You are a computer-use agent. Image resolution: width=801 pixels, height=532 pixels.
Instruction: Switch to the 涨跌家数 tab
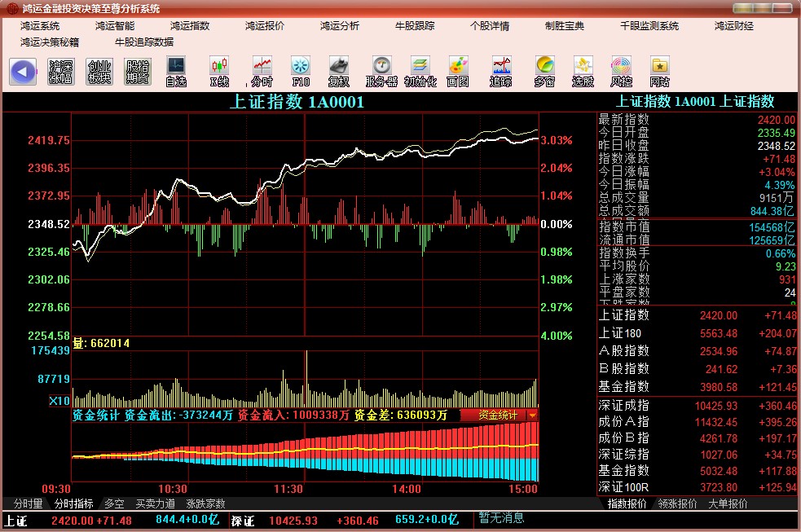point(206,504)
